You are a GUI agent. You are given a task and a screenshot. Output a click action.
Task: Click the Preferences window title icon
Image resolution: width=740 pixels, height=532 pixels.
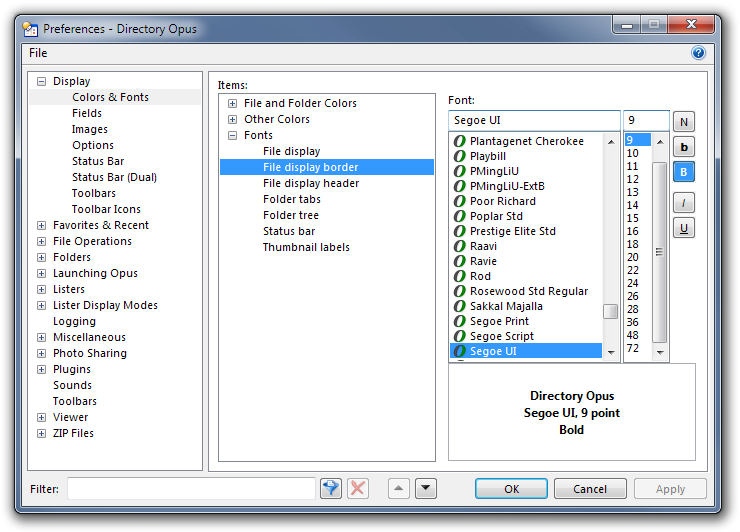click(x=31, y=28)
